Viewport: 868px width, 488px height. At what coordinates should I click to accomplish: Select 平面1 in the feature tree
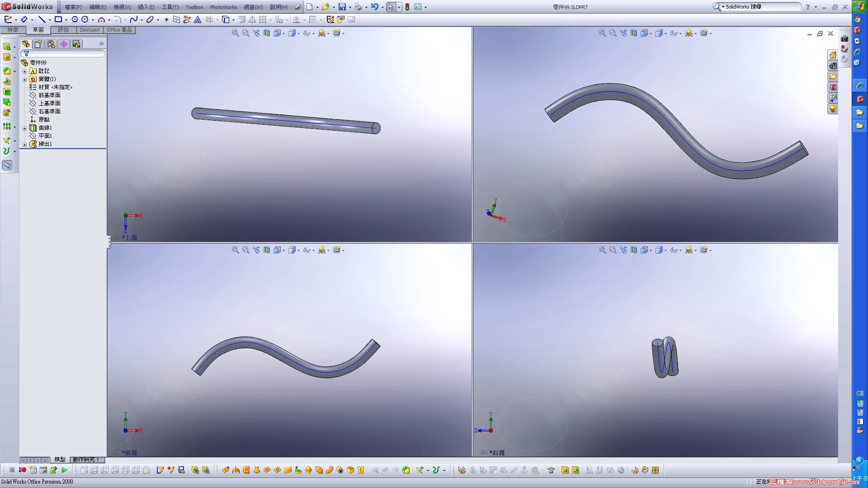point(45,136)
